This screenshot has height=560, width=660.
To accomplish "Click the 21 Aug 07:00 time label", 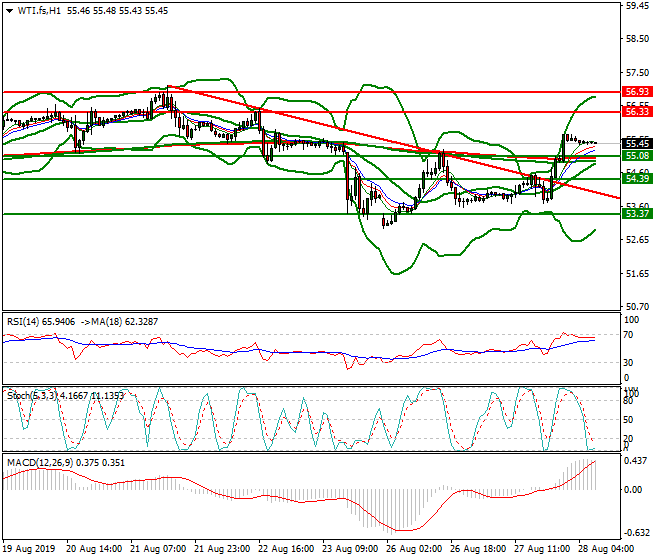I will pyautogui.click(x=158, y=549).
